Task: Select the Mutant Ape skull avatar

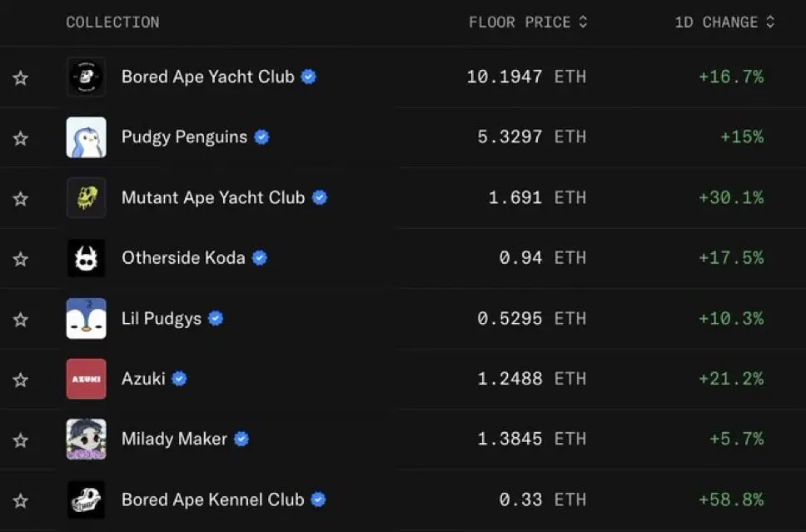Action: click(x=87, y=198)
